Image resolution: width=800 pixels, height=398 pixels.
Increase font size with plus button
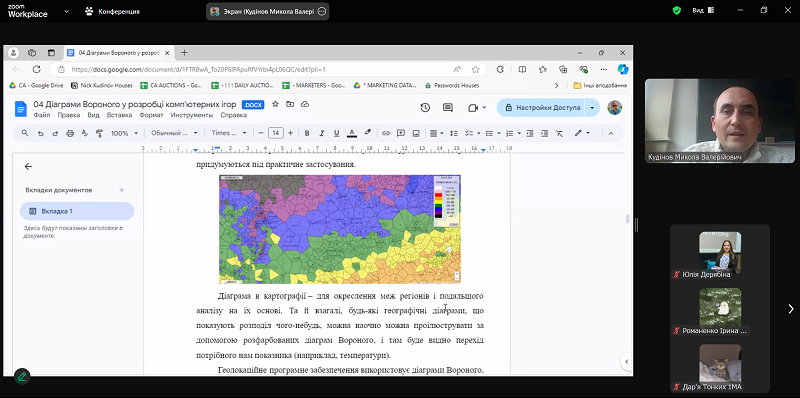point(290,133)
